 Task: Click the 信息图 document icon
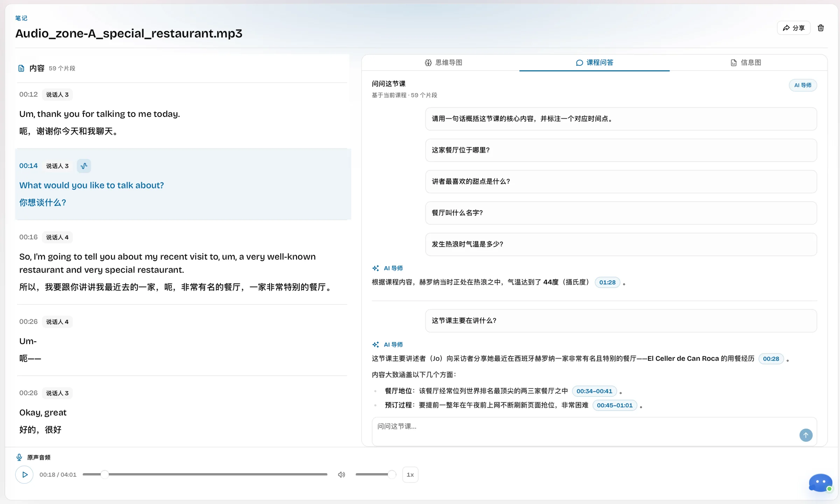(x=733, y=63)
